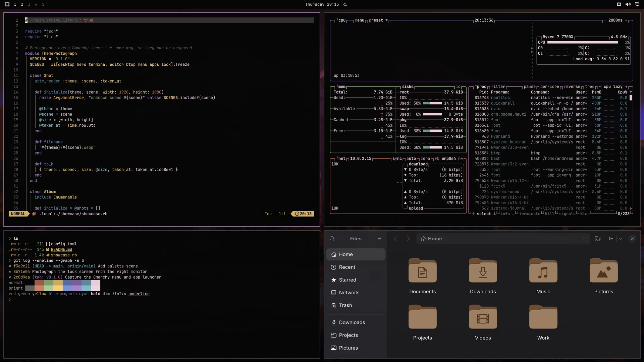Open the btop menu option
Image resolution: width=644 pixels, height=362 pixels.
click(x=359, y=20)
